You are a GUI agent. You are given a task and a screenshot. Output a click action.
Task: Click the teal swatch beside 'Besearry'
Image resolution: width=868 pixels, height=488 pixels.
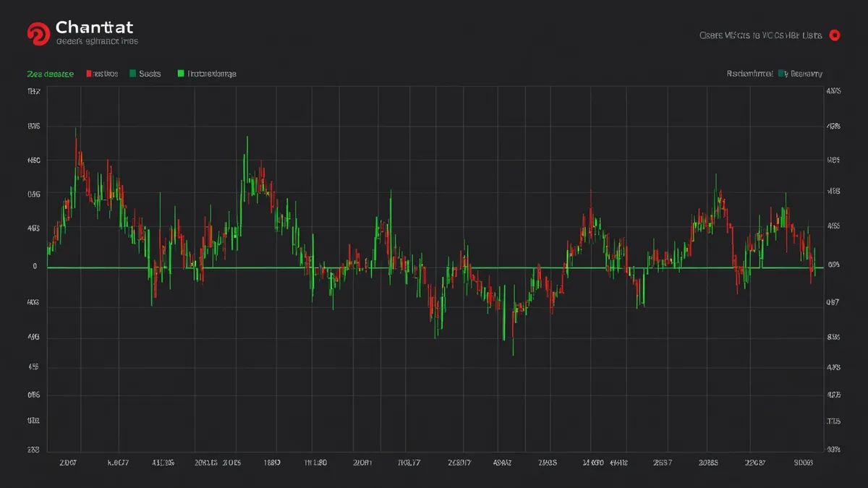pyautogui.click(x=782, y=74)
